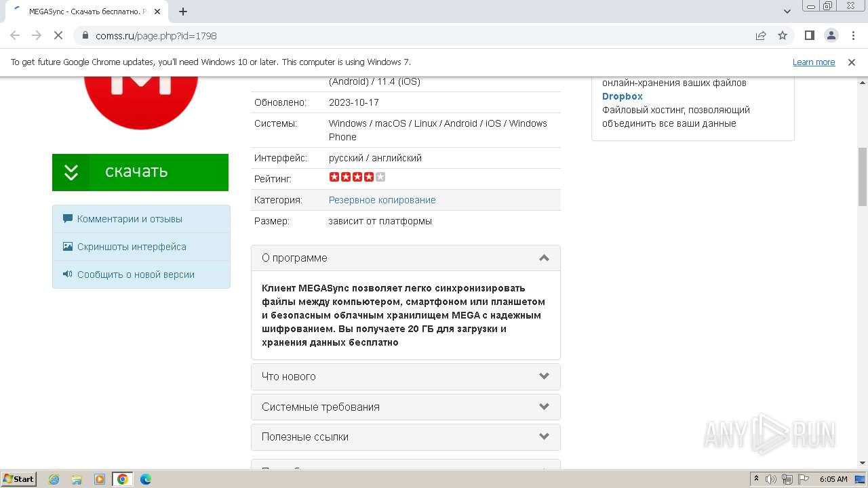Open the Chrome profile avatar menu
This screenshot has width=868, height=488.
(x=831, y=35)
